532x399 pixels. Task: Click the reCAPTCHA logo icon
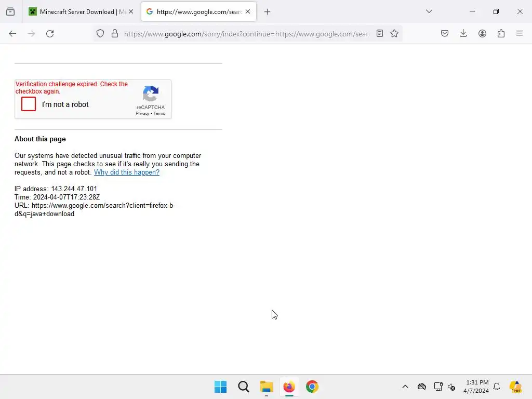point(151,94)
